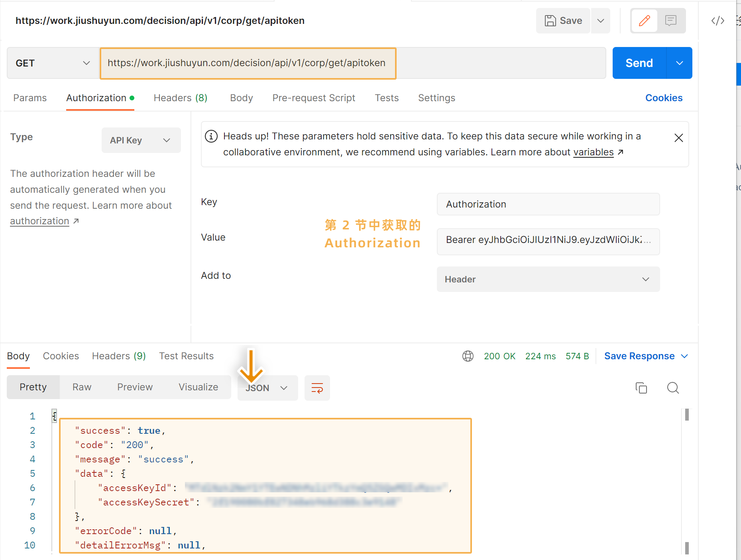Click the "detailErrorMsg": null line
Image resolution: width=741 pixels, height=560 pixels.
[x=140, y=545]
